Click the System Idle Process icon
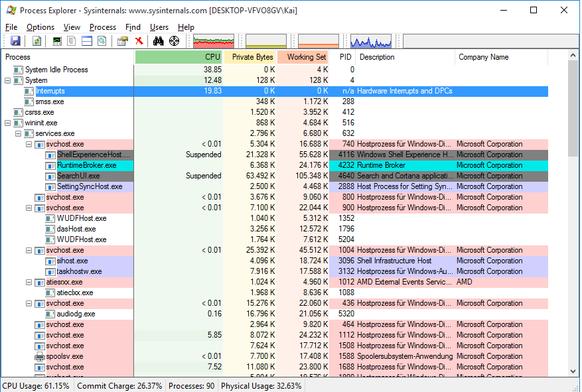Viewport: 582px width, 392px height. click(x=18, y=70)
